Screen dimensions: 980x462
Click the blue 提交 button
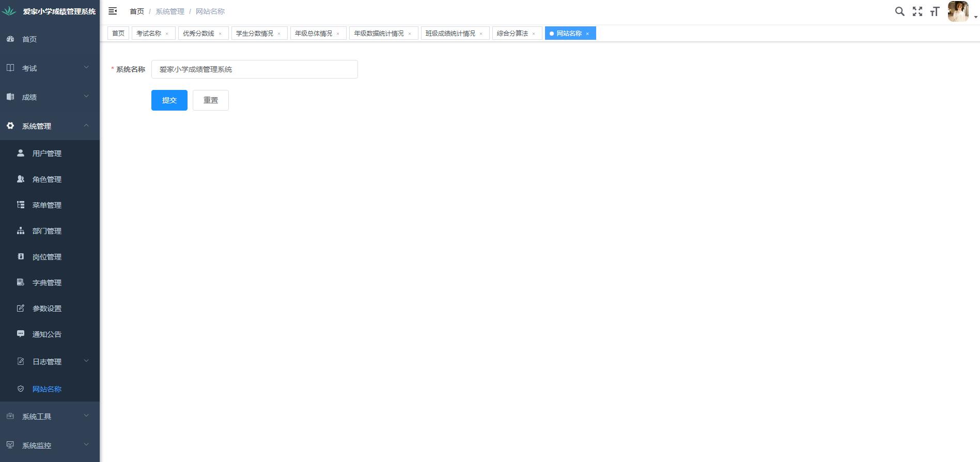(x=169, y=100)
